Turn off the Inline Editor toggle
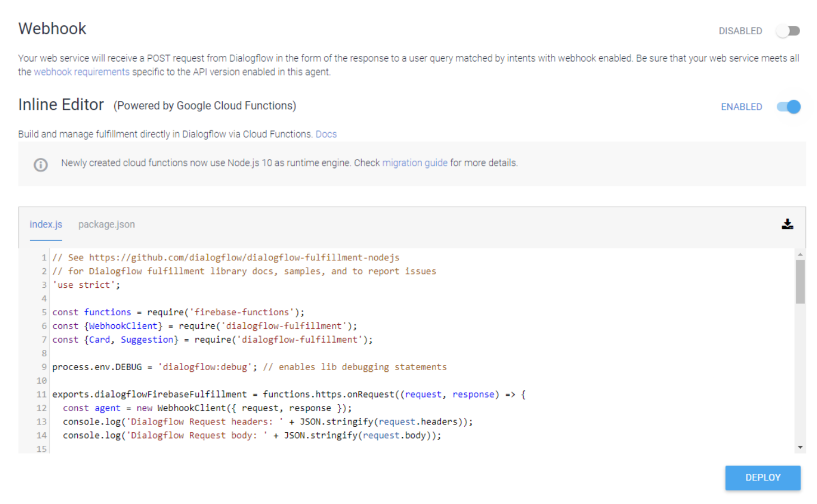 click(x=788, y=106)
